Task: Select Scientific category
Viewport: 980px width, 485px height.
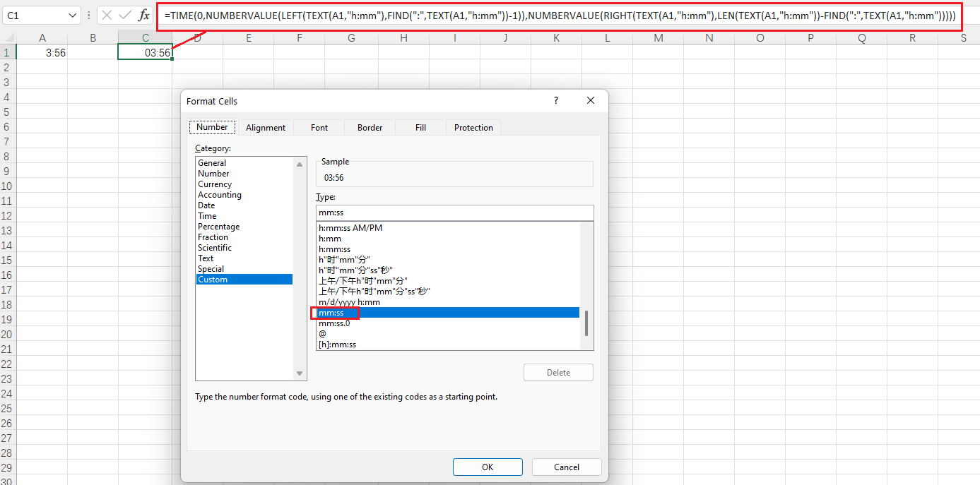Action: click(244, 248)
